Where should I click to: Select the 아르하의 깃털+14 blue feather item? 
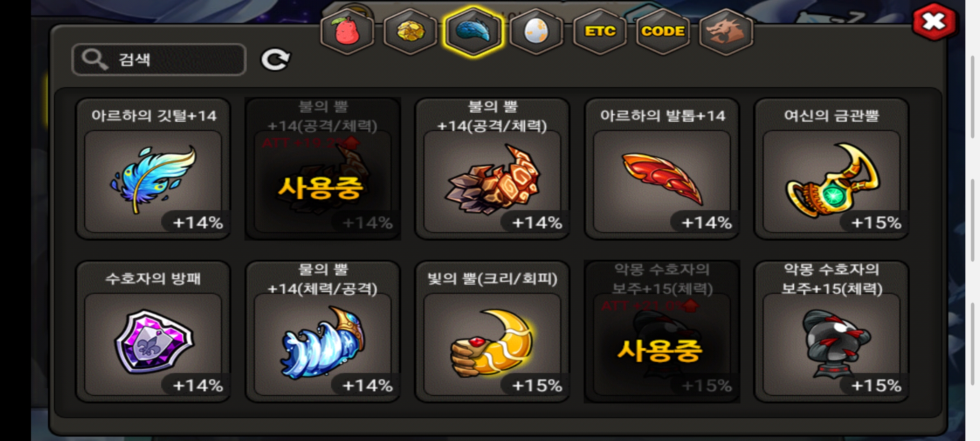153,169
